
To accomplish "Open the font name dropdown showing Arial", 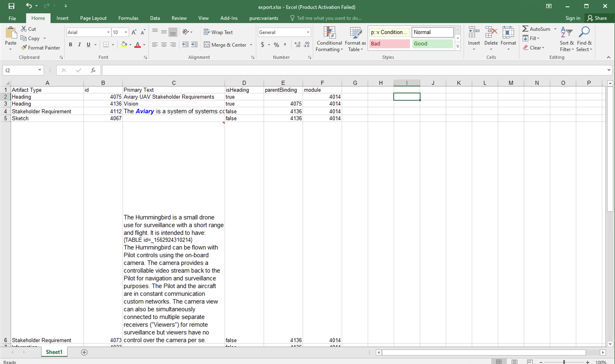I will click(108, 32).
